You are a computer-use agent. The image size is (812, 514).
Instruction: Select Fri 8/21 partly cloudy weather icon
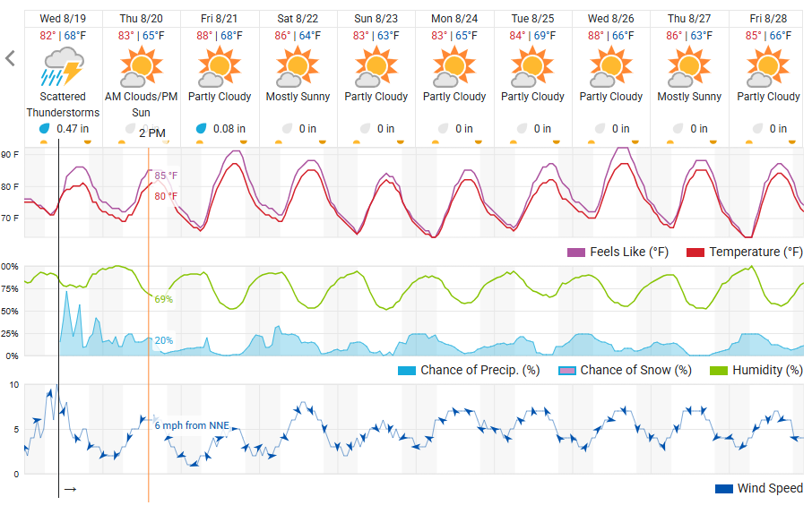coord(219,66)
